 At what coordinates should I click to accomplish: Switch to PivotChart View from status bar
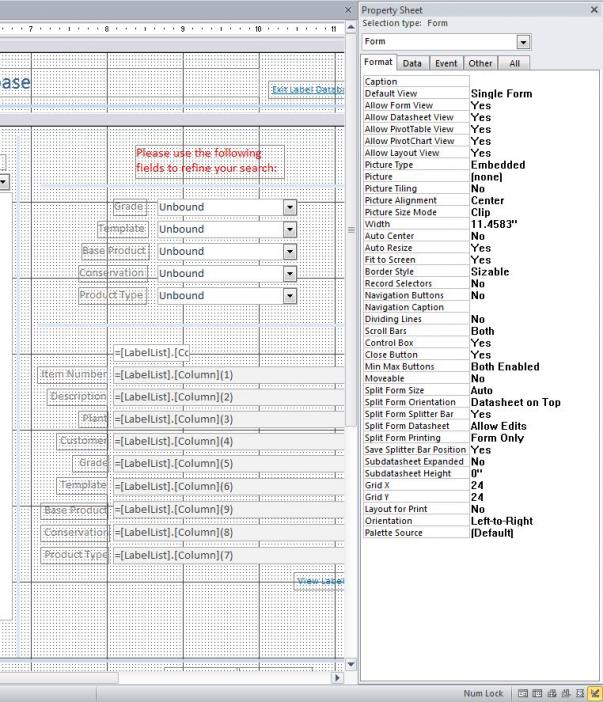[566, 693]
